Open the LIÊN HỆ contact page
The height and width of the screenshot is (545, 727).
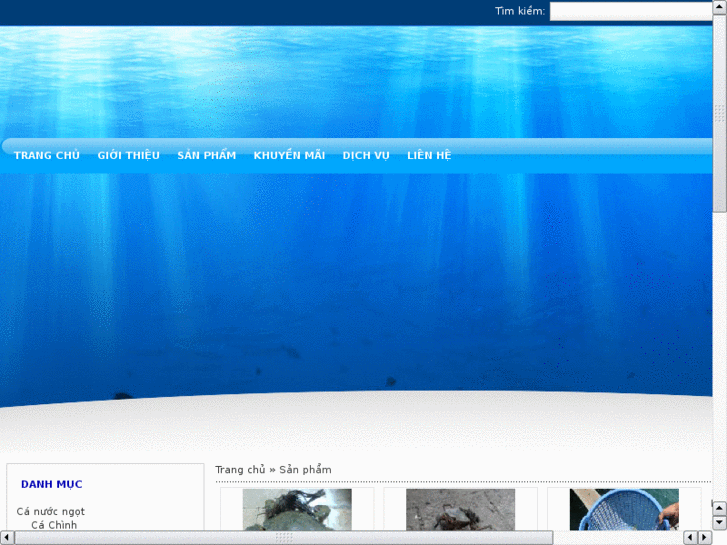click(x=429, y=155)
